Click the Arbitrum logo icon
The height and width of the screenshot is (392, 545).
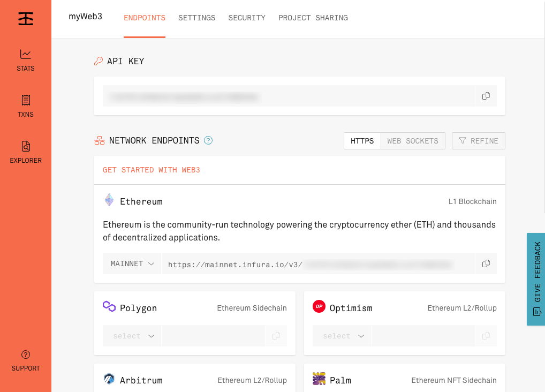point(109,379)
